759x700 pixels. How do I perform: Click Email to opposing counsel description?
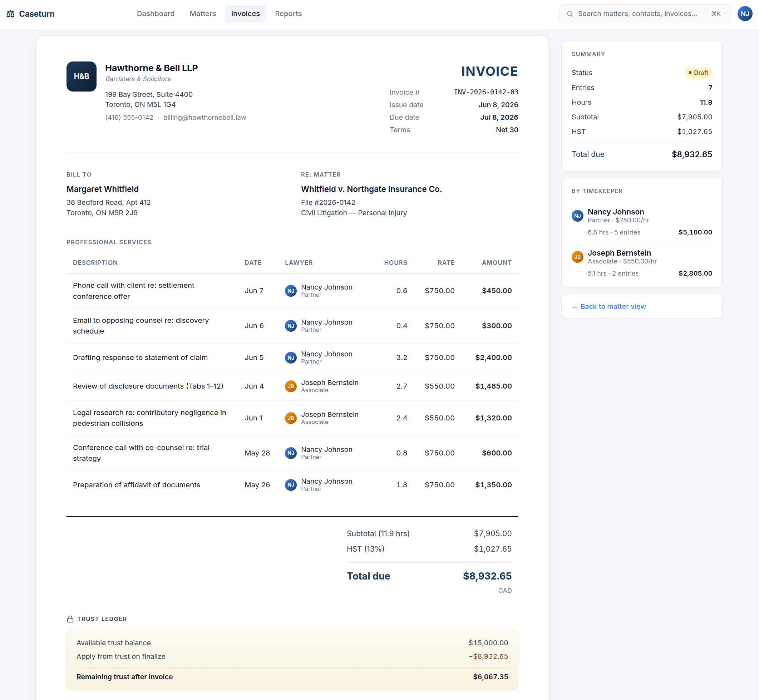[141, 326]
